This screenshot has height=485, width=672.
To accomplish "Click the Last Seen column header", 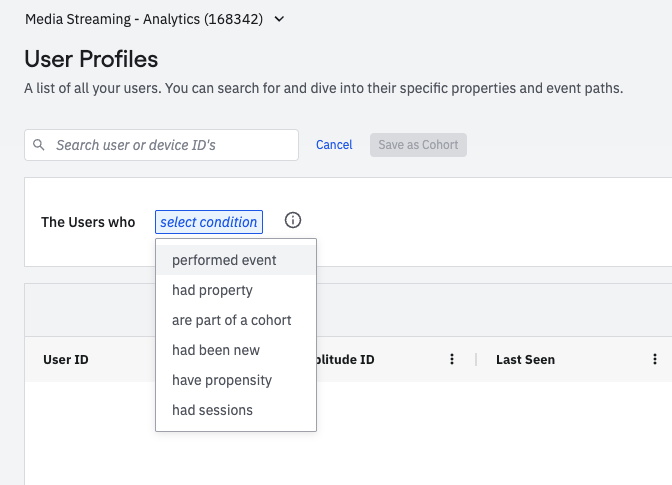I will click(525, 360).
